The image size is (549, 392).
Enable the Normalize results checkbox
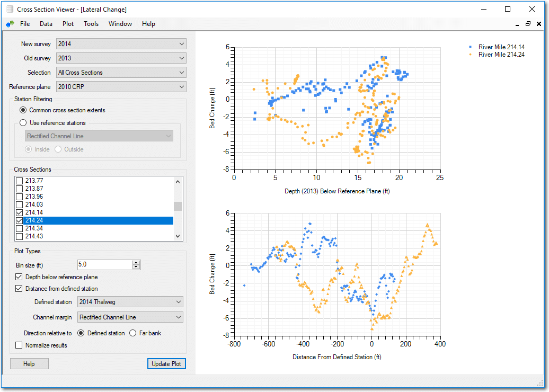[x=20, y=345]
